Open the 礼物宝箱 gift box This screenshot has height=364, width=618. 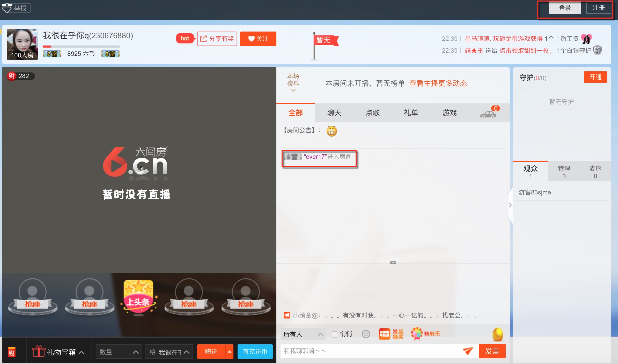click(x=58, y=352)
